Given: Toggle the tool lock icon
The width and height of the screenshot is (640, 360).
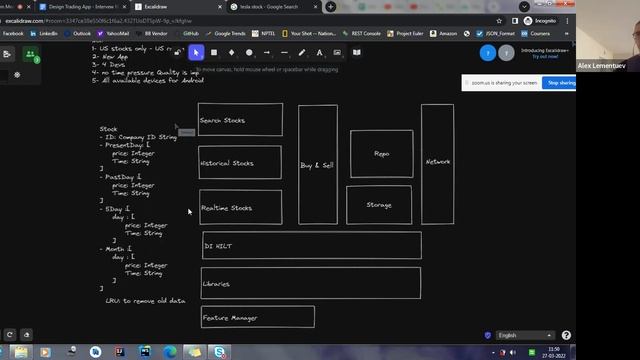Looking at the screenshot, I should tap(178, 53).
